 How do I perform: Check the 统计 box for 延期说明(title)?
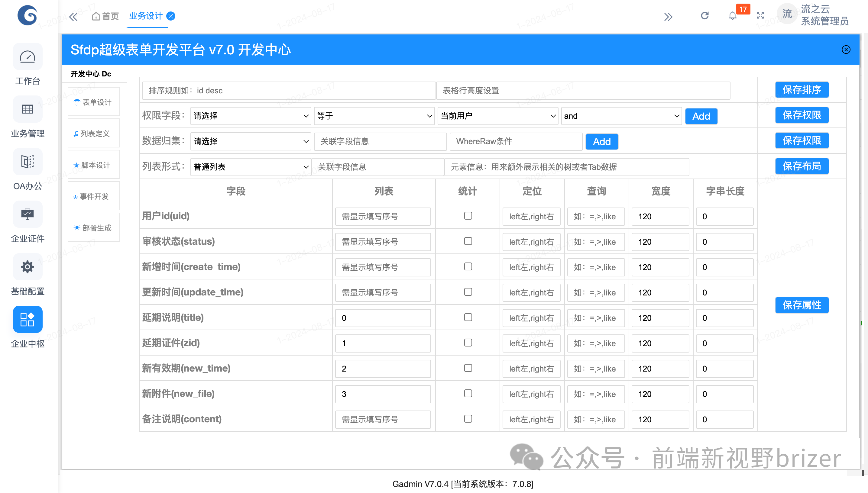click(468, 317)
